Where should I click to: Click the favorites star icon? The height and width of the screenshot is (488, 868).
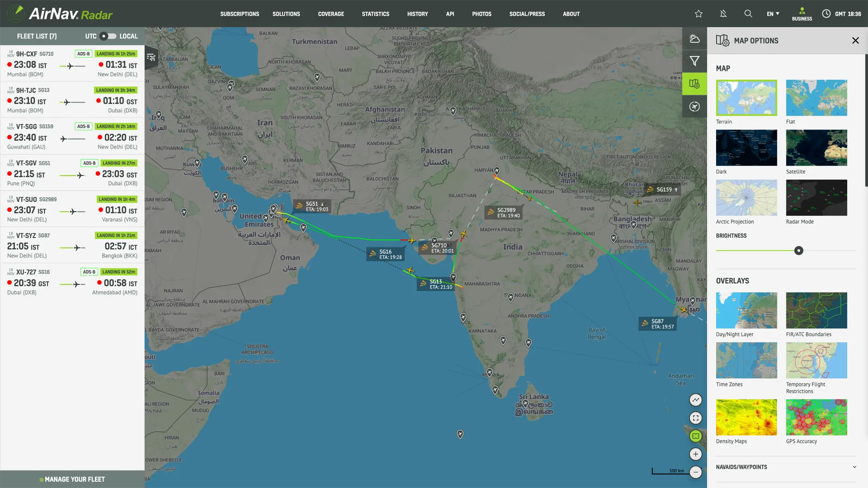(x=698, y=14)
